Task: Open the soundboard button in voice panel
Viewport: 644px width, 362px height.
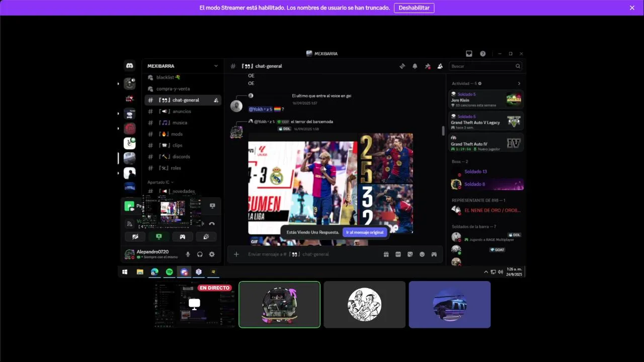Action: click(x=206, y=236)
